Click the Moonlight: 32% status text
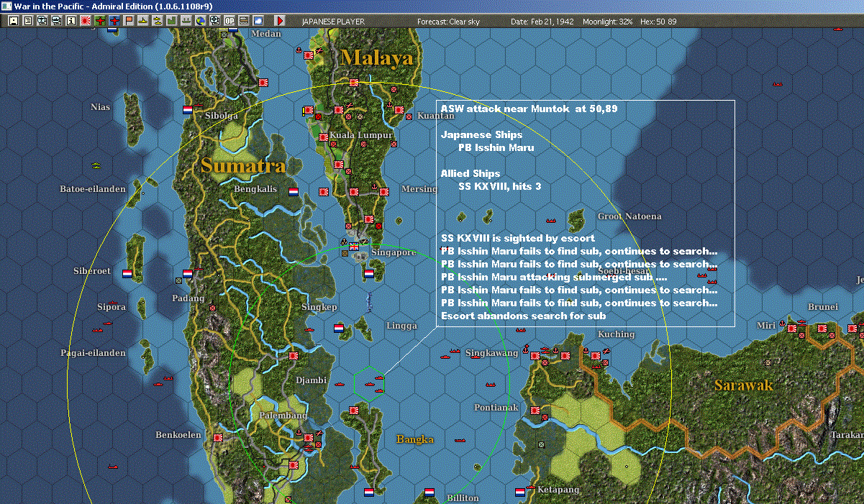 pos(608,22)
